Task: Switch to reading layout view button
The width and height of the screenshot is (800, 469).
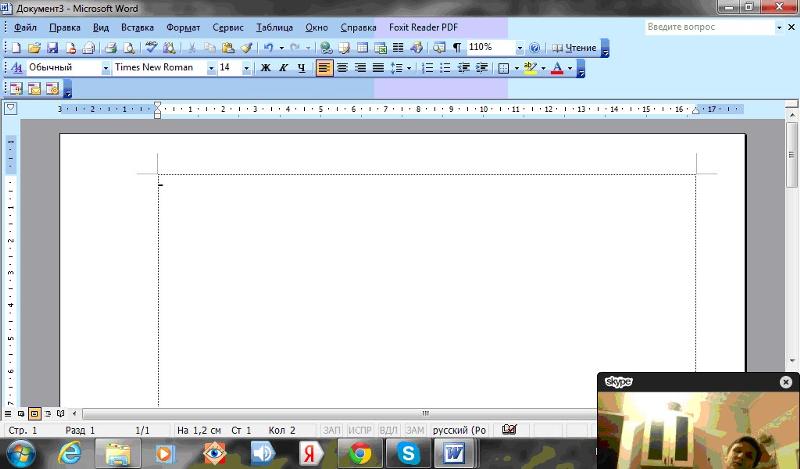Action: pyautogui.click(x=61, y=413)
